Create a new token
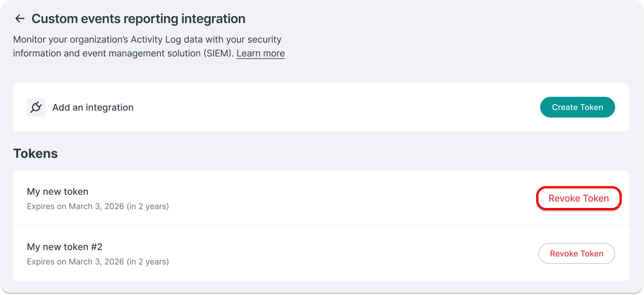This screenshot has height=295, width=644. click(577, 107)
